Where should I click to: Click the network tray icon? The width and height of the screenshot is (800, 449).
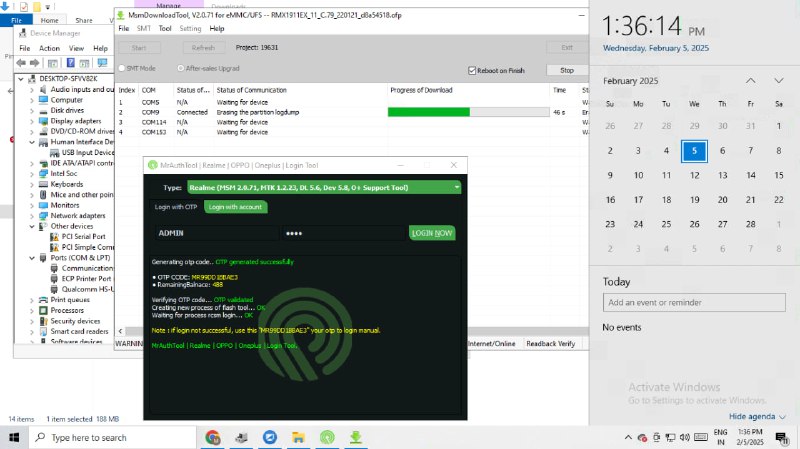(670, 437)
